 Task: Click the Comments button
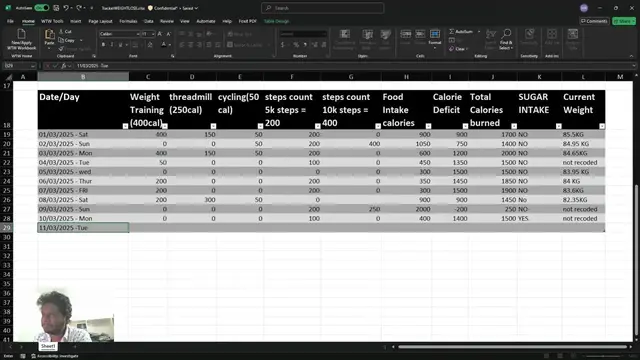pyautogui.click(x=594, y=21)
